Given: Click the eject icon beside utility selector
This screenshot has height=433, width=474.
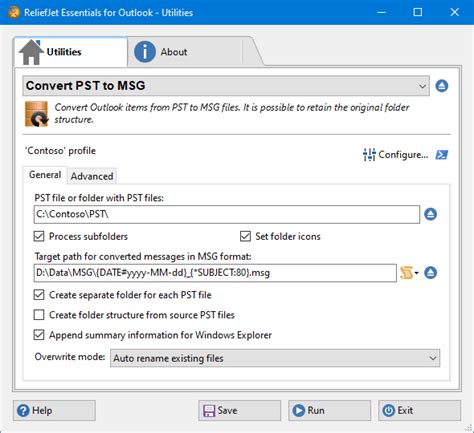Looking at the screenshot, I should click(x=442, y=86).
